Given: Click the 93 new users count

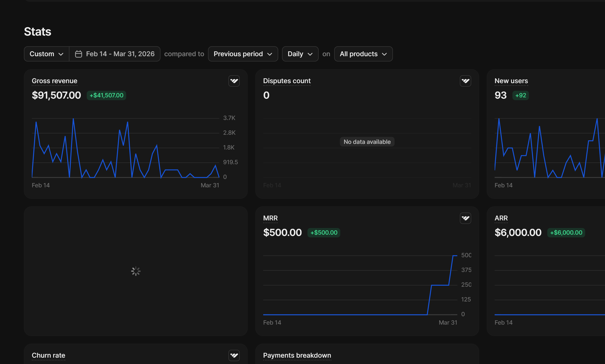Looking at the screenshot, I should 500,95.
